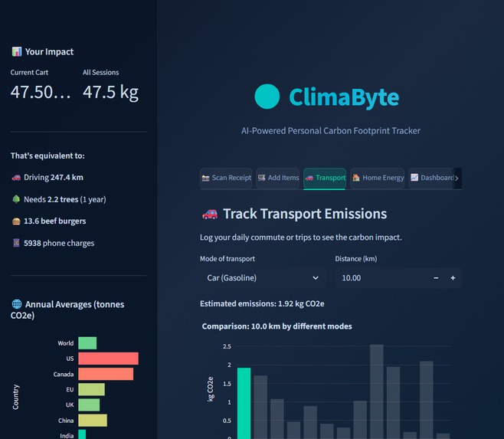Click the All Sessions value 47.5 kg
This screenshot has height=439, width=504.
tap(110, 92)
